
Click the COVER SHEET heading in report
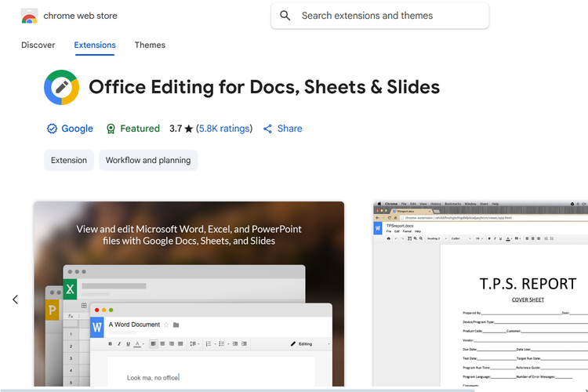pyautogui.click(x=528, y=299)
